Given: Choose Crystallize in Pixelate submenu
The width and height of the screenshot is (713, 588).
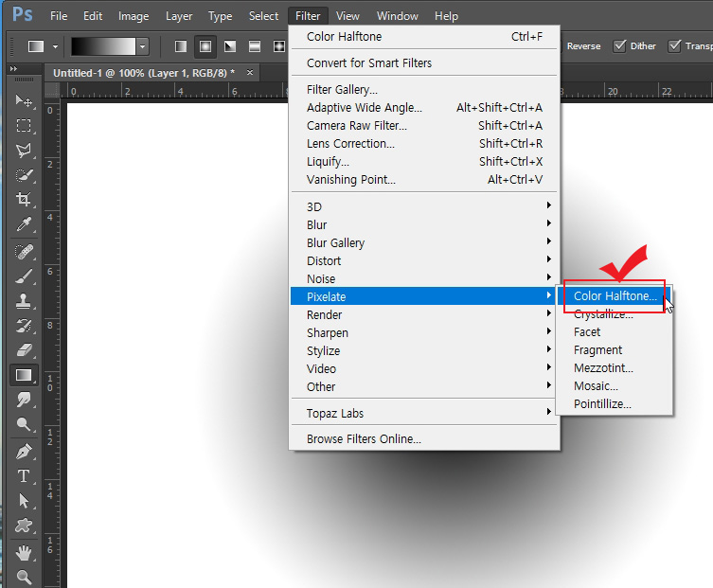Looking at the screenshot, I should click(614, 313).
